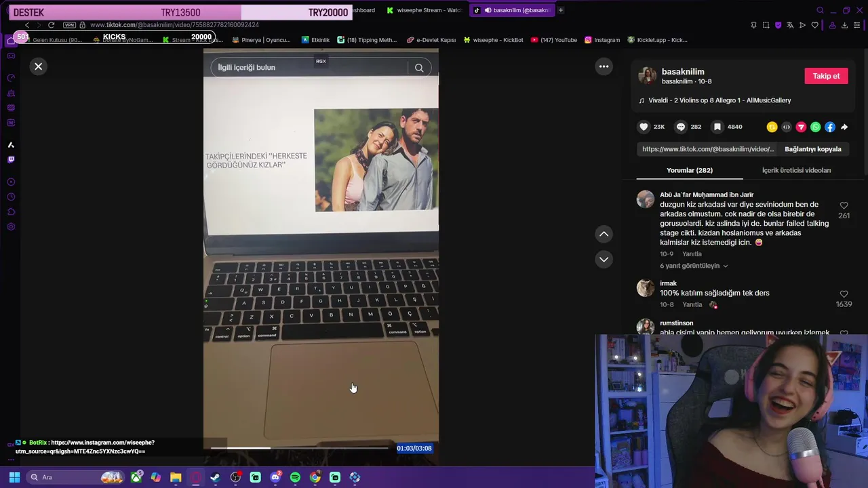This screenshot has width=868, height=488.
Task: Open Google Chrome from taskbar
Action: [315, 477]
